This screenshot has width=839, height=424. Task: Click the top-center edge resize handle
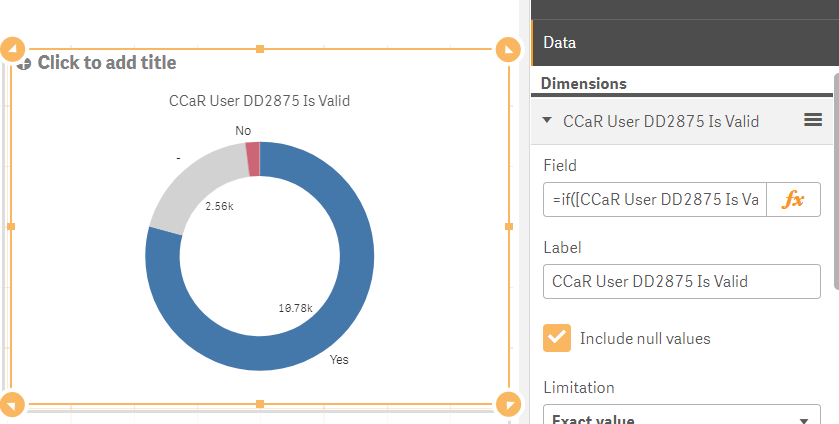tap(260, 49)
